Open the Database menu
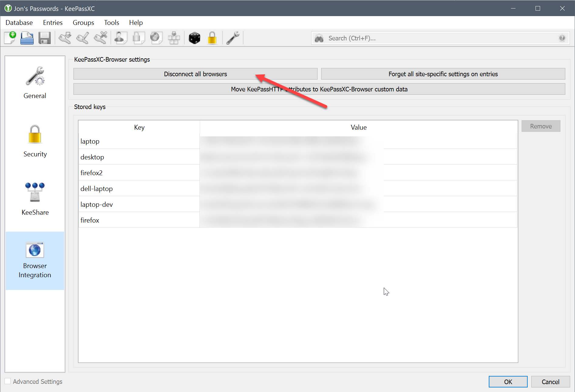The width and height of the screenshot is (575, 392). [x=19, y=22]
